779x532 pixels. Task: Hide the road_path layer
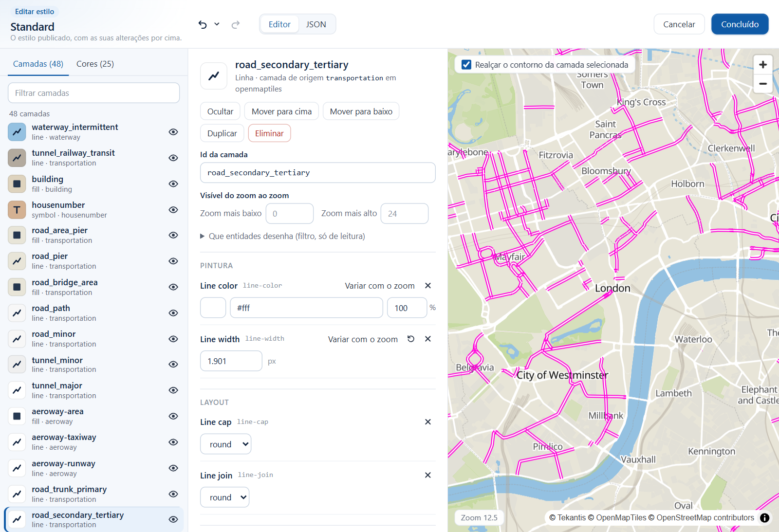point(173,313)
